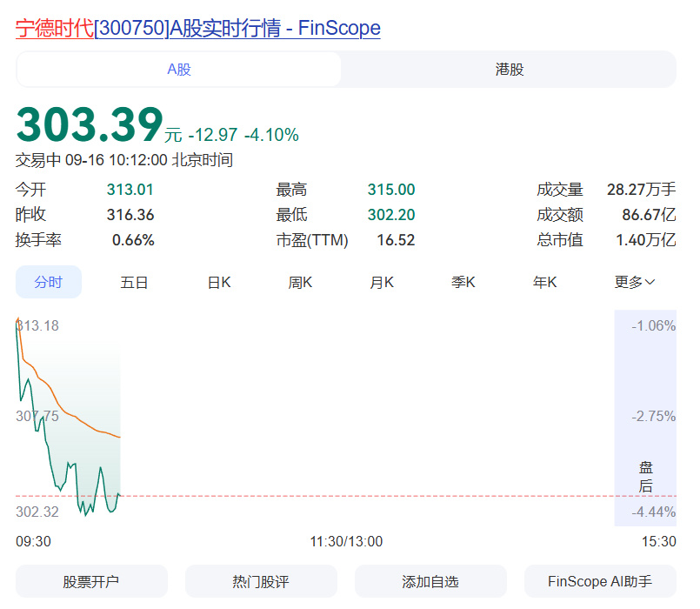Click the 昨收 value 316.36
Image resolution: width=700 pixels, height=609 pixels.
[130, 215]
